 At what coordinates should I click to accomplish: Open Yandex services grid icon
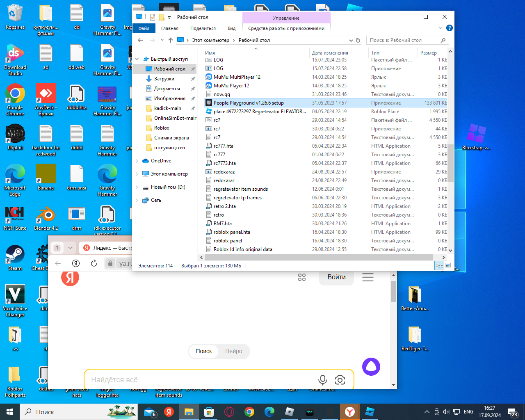302,277
